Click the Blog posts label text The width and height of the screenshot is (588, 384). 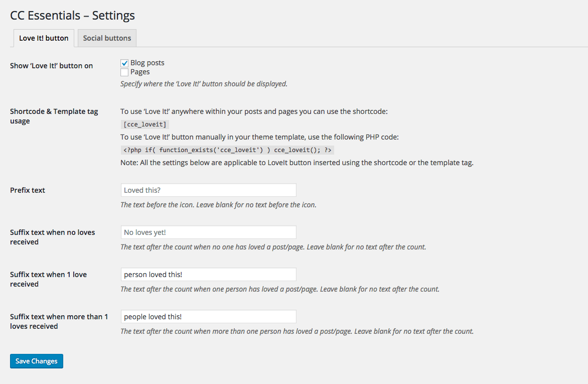tap(148, 63)
